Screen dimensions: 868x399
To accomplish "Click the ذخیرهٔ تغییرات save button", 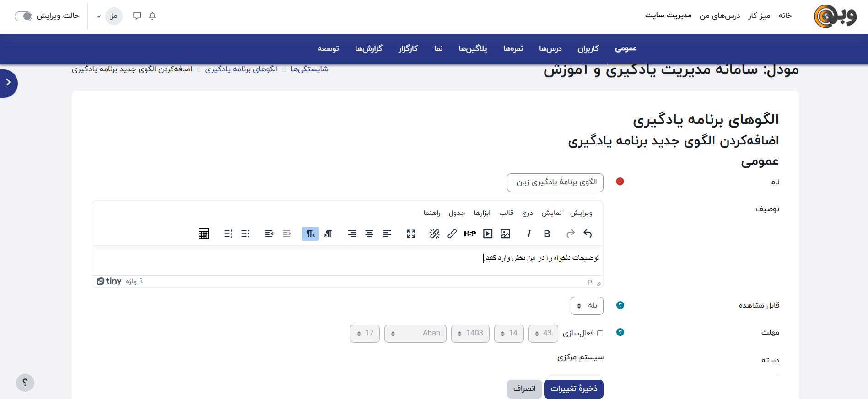I will (x=573, y=389).
